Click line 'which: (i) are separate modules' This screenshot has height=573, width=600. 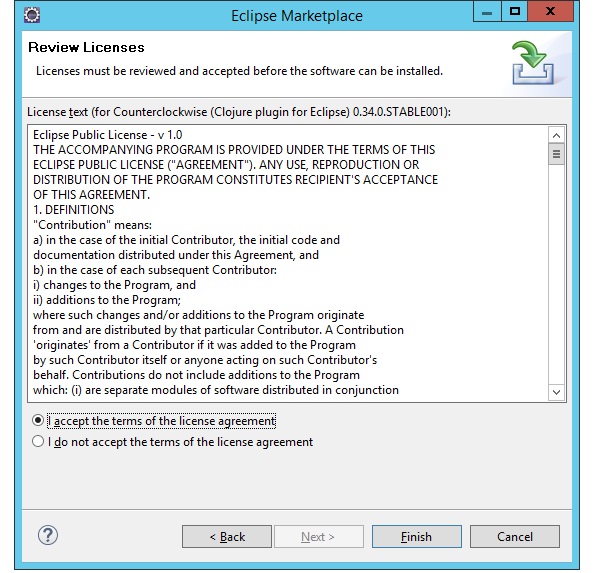coord(216,390)
